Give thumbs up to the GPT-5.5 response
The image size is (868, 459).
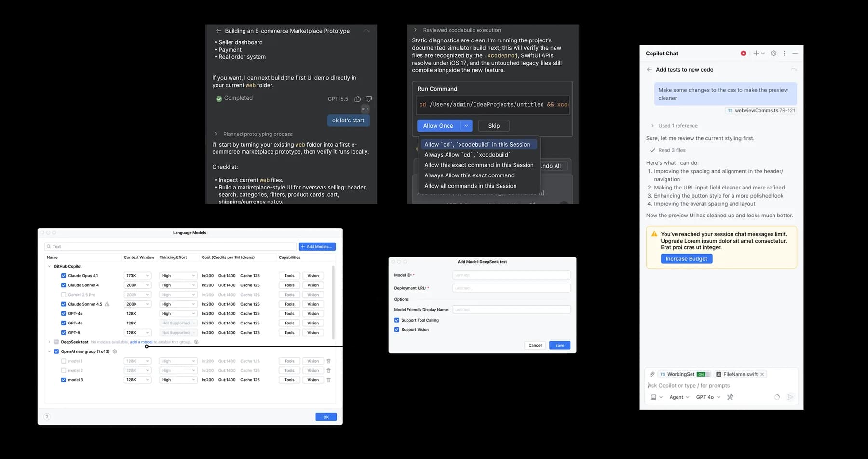coord(358,99)
